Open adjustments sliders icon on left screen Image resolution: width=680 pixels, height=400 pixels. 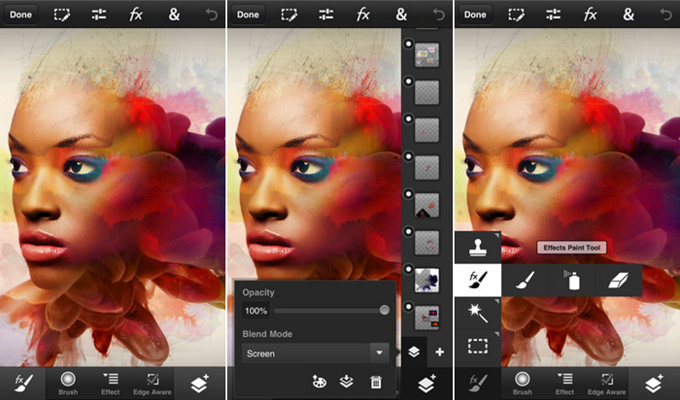tap(99, 15)
